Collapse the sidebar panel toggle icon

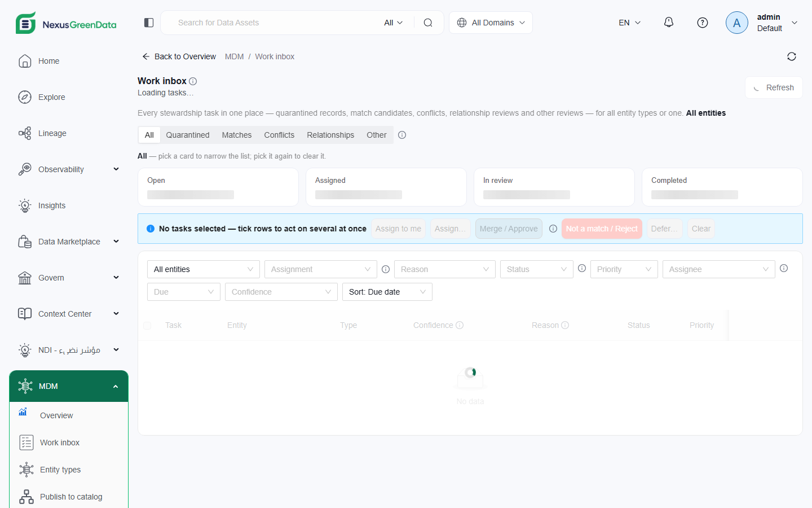coord(149,23)
